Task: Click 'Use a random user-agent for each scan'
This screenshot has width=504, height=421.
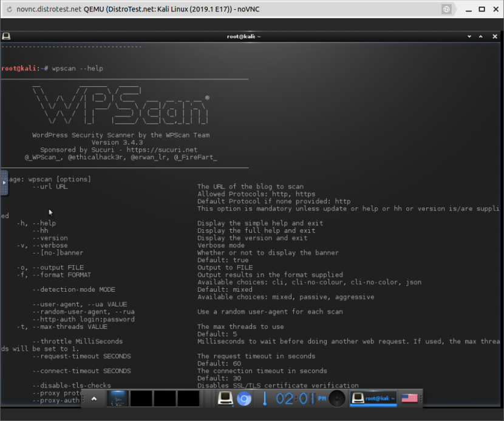Action: point(270,312)
